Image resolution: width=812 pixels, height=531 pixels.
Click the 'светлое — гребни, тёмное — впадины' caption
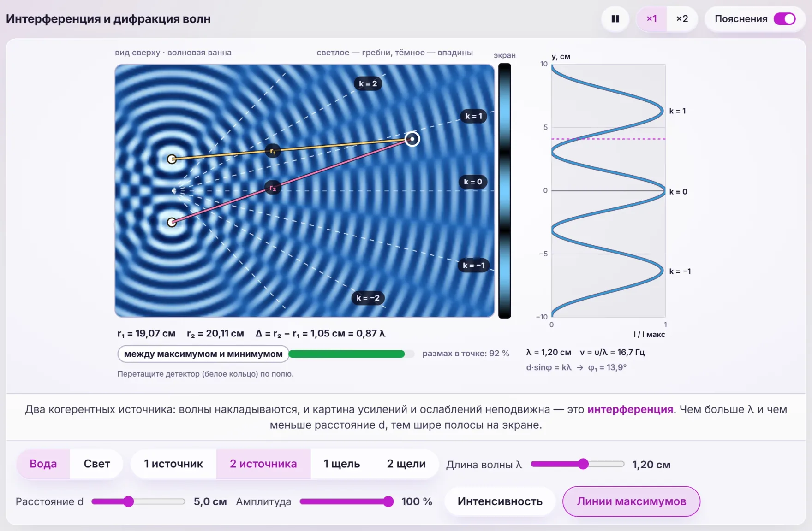click(x=394, y=53)
